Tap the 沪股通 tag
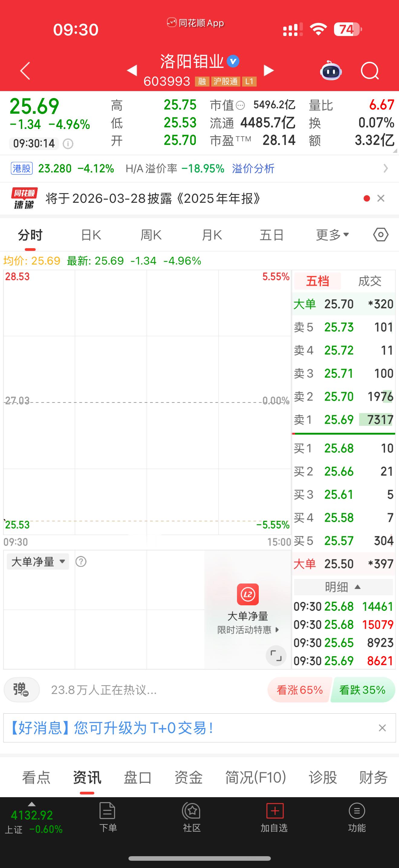This screenshot has height=868, width=399. tap(225, 81)
